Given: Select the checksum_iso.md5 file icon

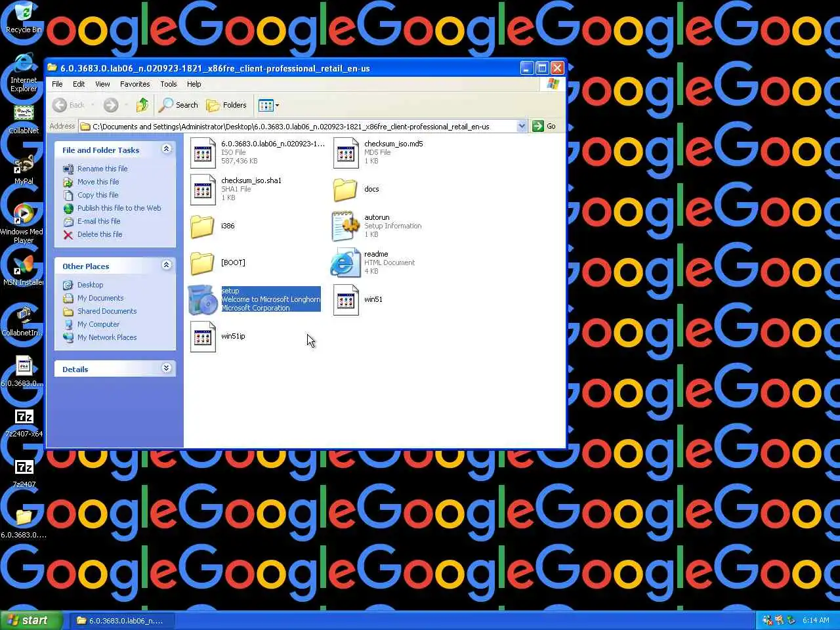Looking at the screenshot, I should coord(346,153).
